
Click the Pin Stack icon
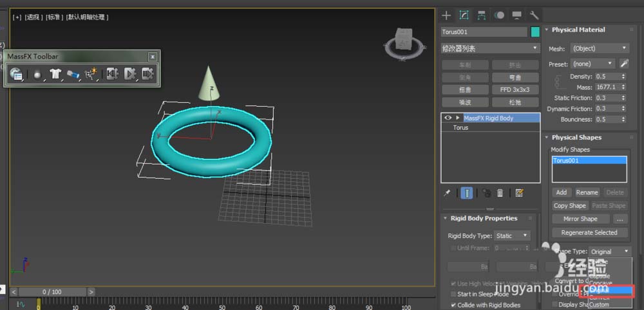(x=448, y=193)
